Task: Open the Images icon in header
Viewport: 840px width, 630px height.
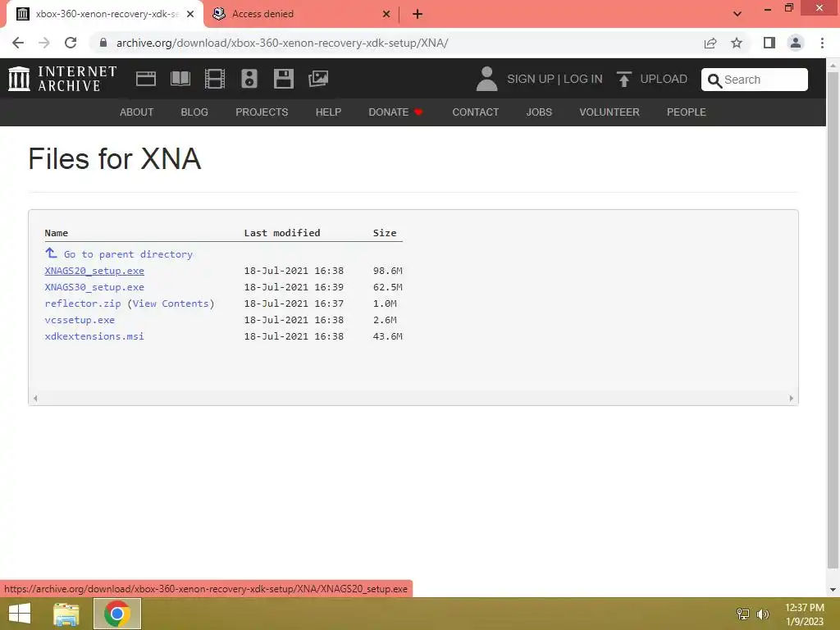Action: [x=318, y=79]
